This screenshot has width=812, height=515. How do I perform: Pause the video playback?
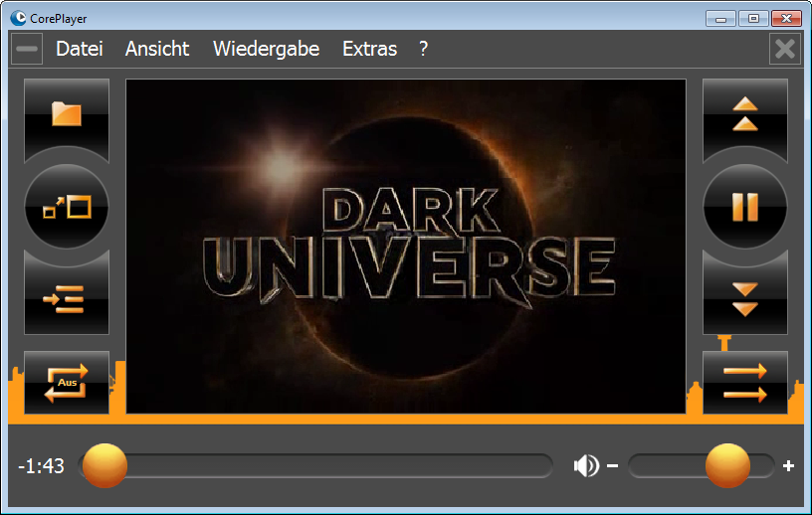(x=745, y=207)
